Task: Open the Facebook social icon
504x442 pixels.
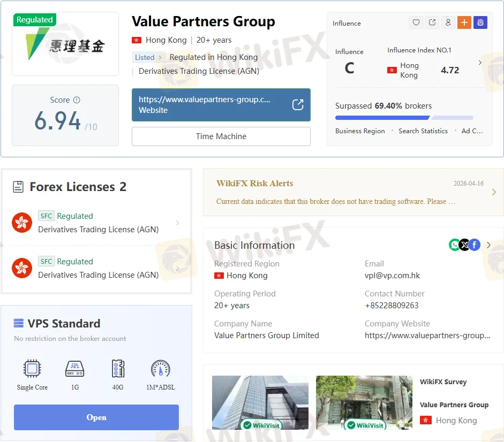Action: (x=475, y=245)
